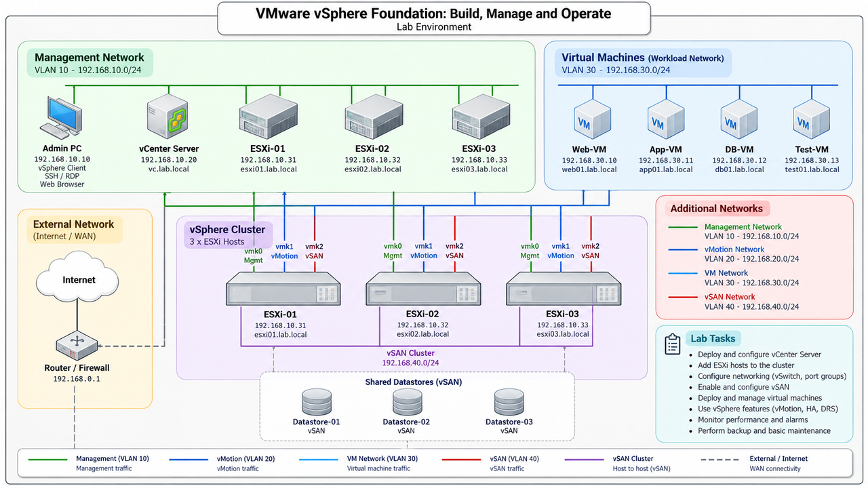Select the vCenter Server icon

(x=169, y=117)
